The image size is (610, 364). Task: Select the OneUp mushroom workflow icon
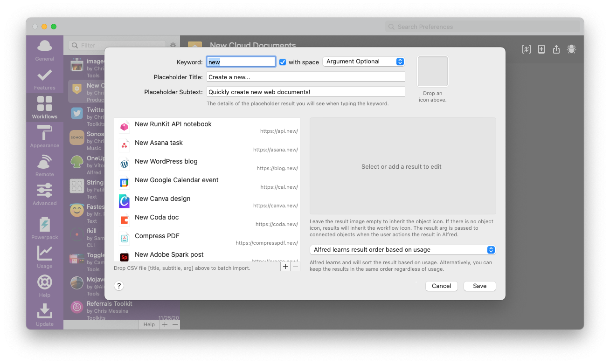77,162
